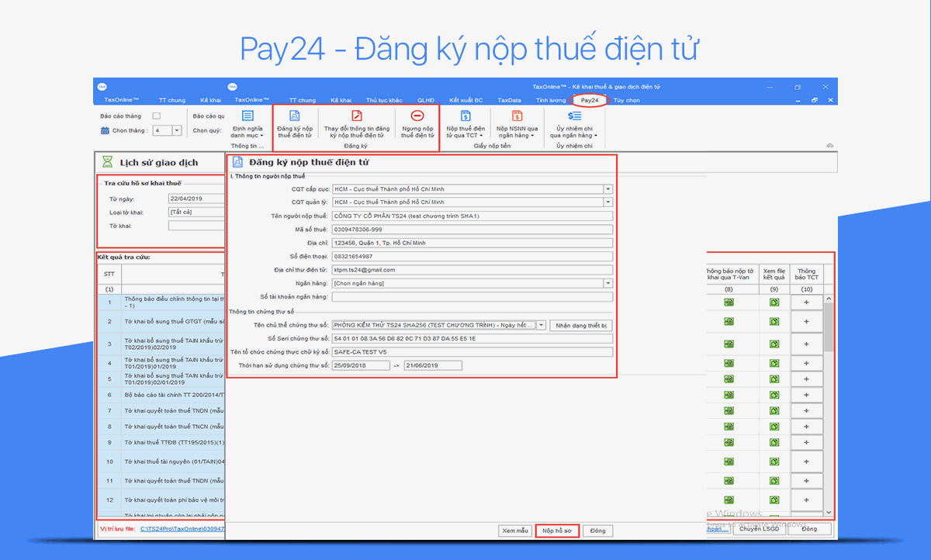The height and width of the screenshot is (560, 931).
Task: Toggle the Báo cáo tháng checkbox
Action: [x=157, y=116]
